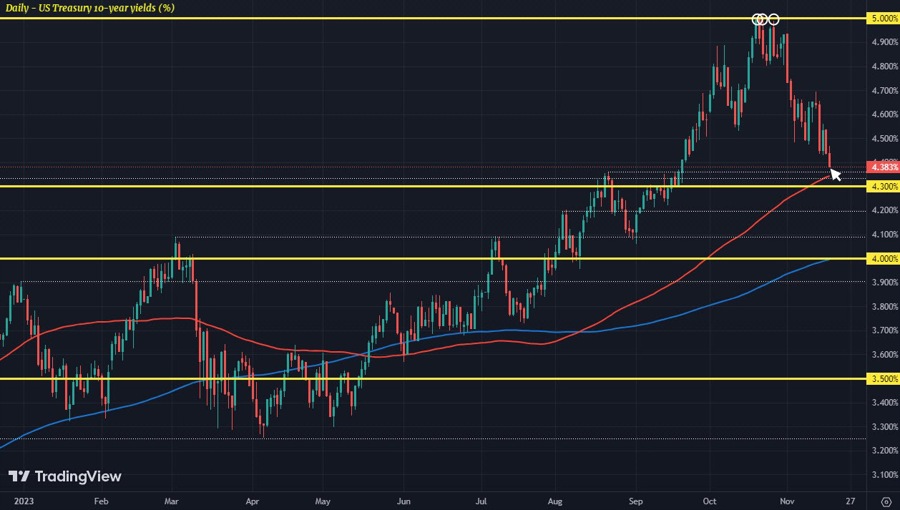Click the '27' date label on time axis
The width and height of the screenshot is (900, 510).
(x=848, y=498)
